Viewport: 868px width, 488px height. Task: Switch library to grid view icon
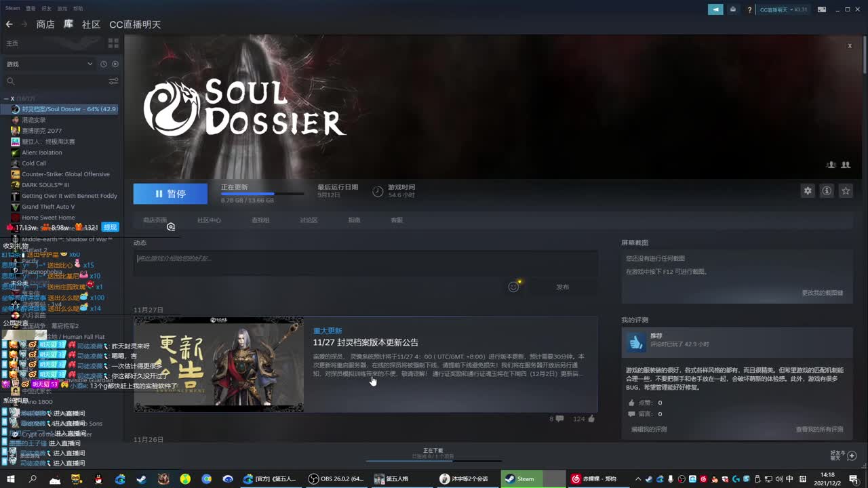coord(113,43)
